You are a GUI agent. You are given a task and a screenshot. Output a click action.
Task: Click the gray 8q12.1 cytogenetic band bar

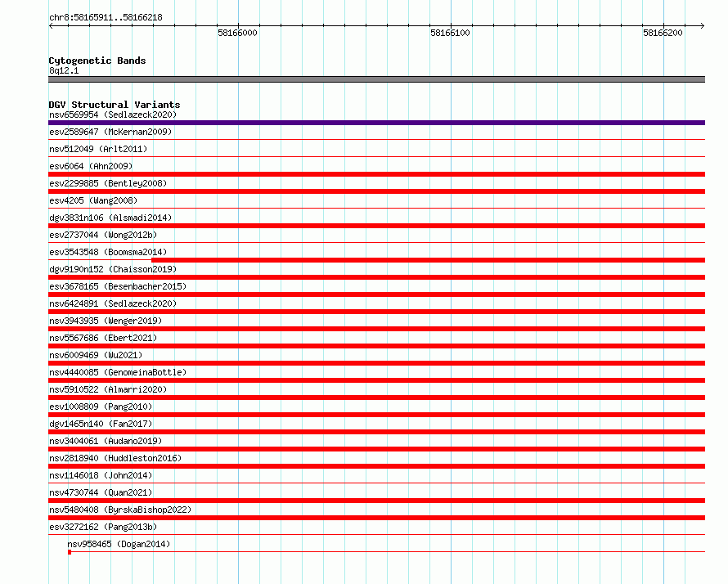click(x=376, y=79)
